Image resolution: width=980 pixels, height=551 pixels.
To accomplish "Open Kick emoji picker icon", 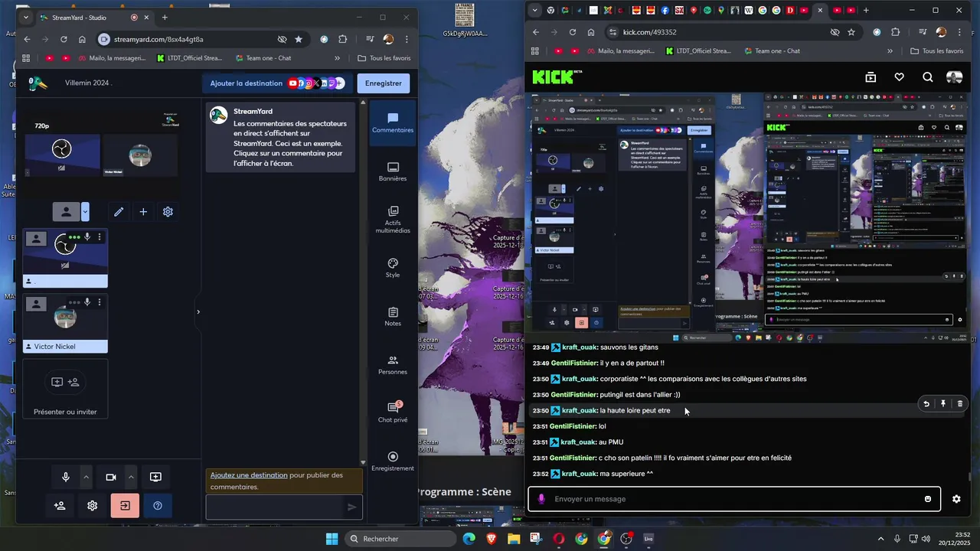I will click(928, 499).
